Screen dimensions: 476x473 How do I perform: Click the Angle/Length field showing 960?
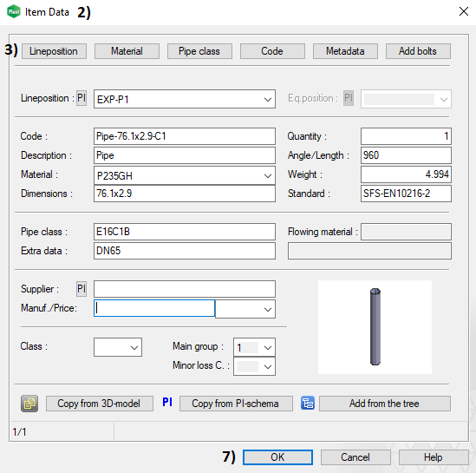[406, 155]
